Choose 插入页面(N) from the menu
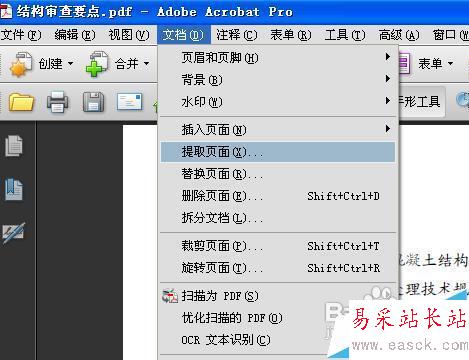 278,129
